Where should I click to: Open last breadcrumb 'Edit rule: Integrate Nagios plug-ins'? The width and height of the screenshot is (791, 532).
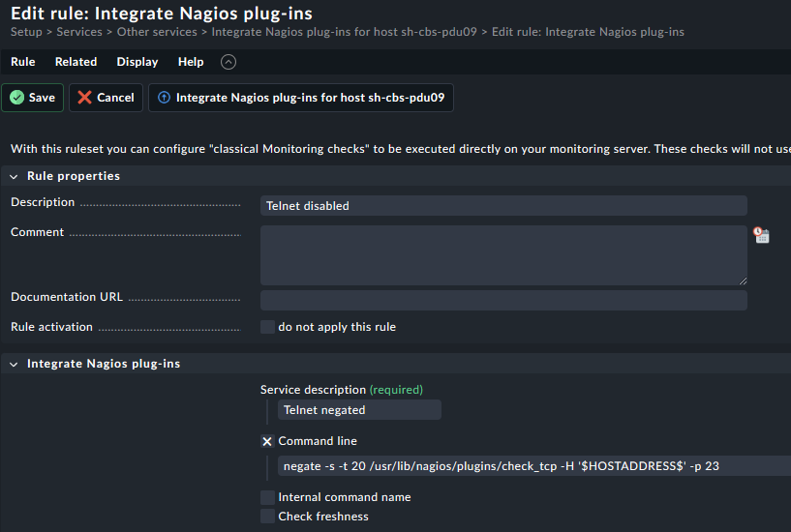coord(589,32)
